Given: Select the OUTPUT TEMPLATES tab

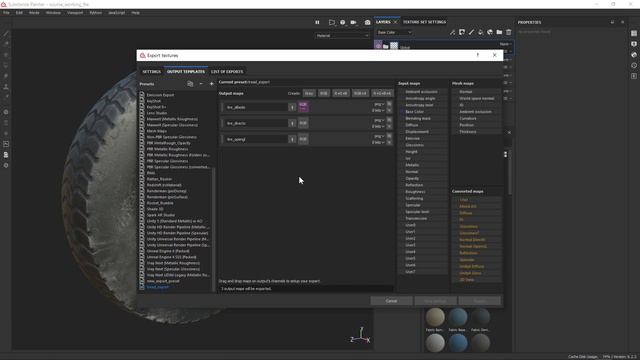Looking at the screenshot, I should (x=186, y=71).
